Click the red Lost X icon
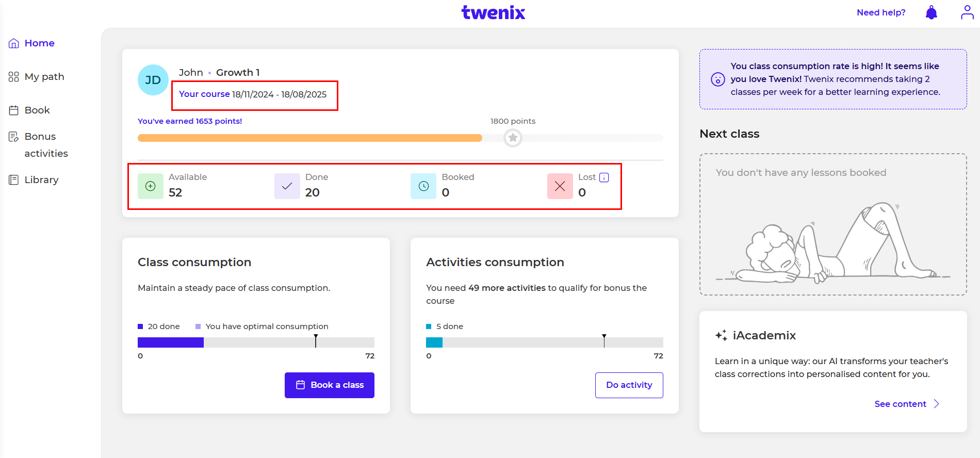This screenshot has width=980, height=458. pos(560,186)
